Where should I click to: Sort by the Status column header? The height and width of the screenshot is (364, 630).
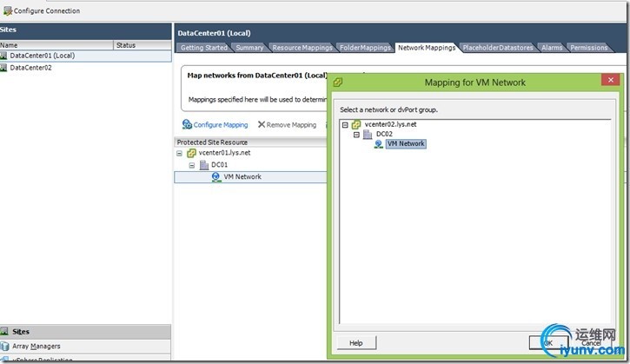(143, 45)
